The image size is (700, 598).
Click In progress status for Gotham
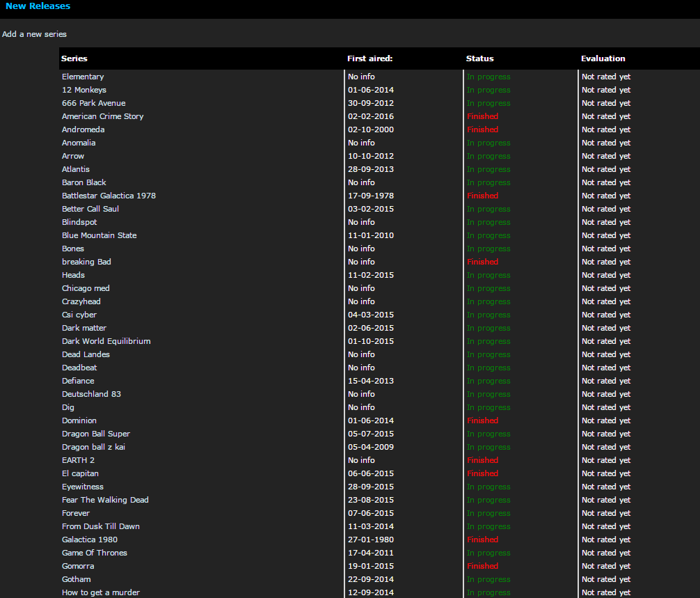click(x=488, y=579)
